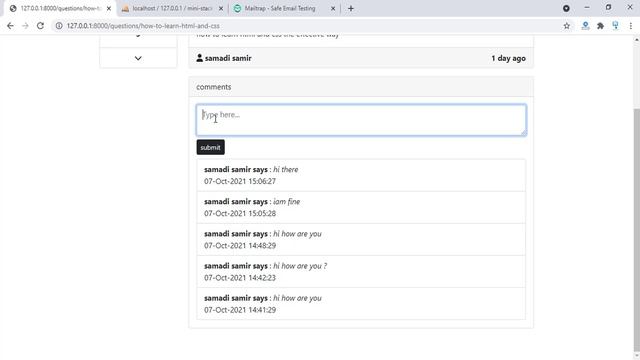Viewport: 640px width, 360px height.
Task: Minimize the browser window
Action: [x=587, y=8]
